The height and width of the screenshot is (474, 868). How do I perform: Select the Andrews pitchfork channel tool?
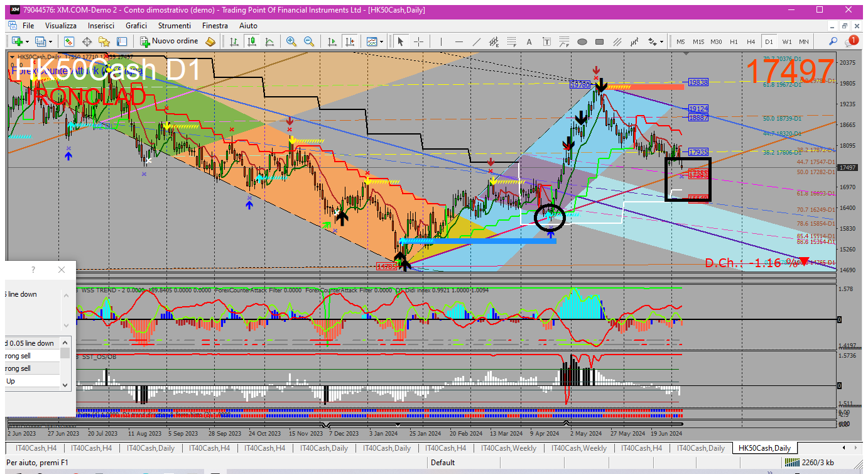[x=617, y=41]
